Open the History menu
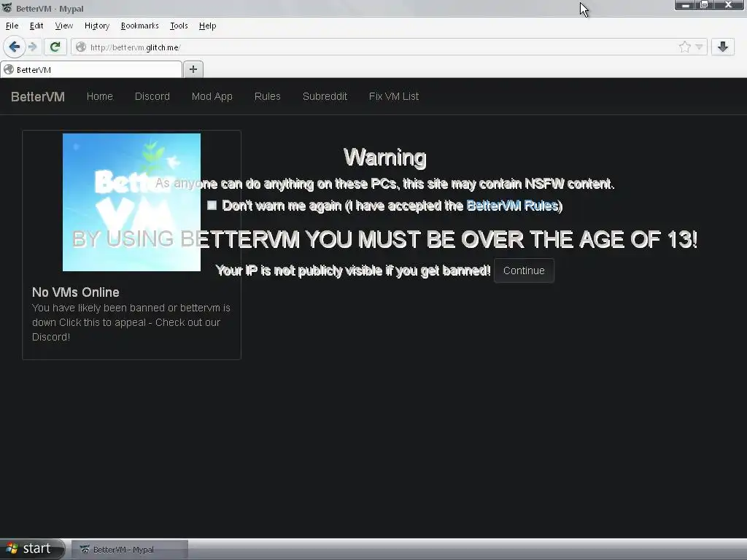 97,26
